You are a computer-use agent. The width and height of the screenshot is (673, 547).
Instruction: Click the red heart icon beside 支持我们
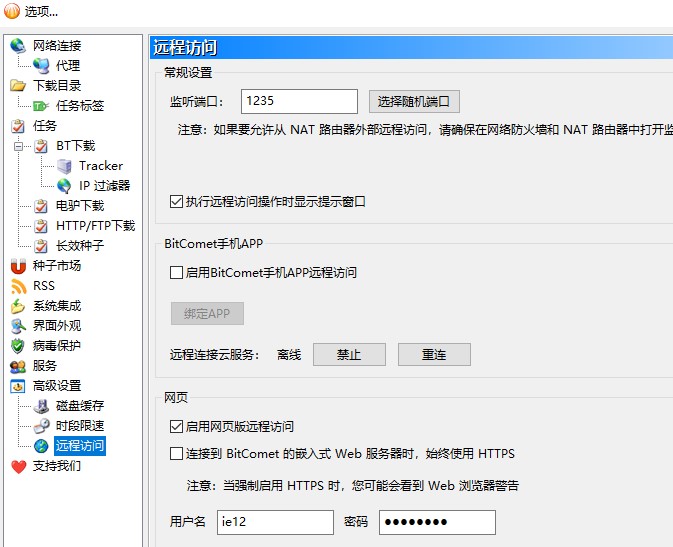pyautogui.click(x=18, y=467)
